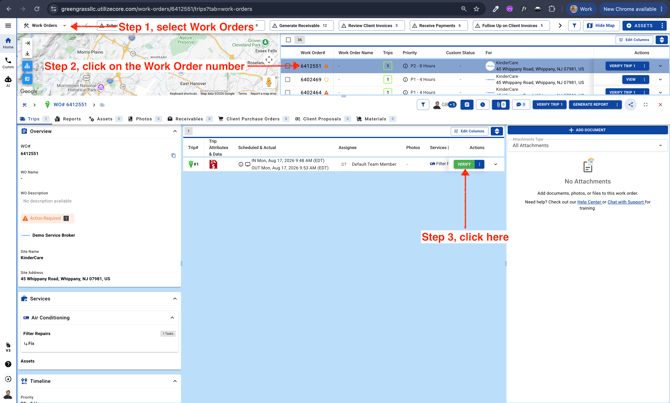Click VERIFY TRIP 1 in work order header

coord(550,105)
